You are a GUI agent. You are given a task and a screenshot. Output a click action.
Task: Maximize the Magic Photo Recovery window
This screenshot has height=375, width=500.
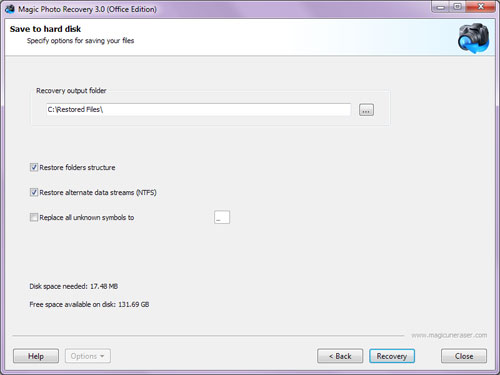(x=458, y=7)
